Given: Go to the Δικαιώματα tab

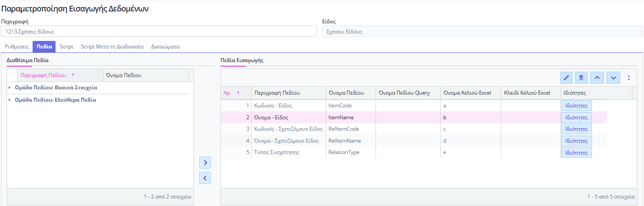Looking at the screenshot, I should tap(165, 46).
